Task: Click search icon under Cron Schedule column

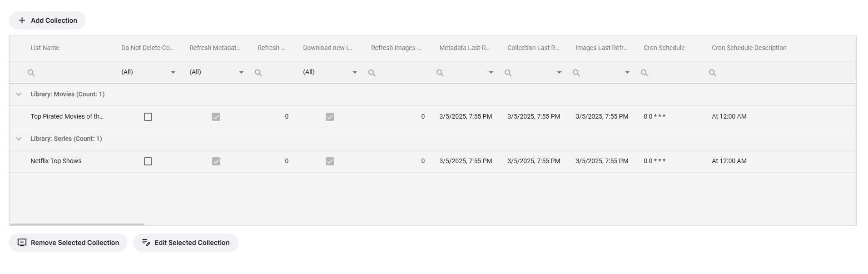Action: tap(644, 73)
